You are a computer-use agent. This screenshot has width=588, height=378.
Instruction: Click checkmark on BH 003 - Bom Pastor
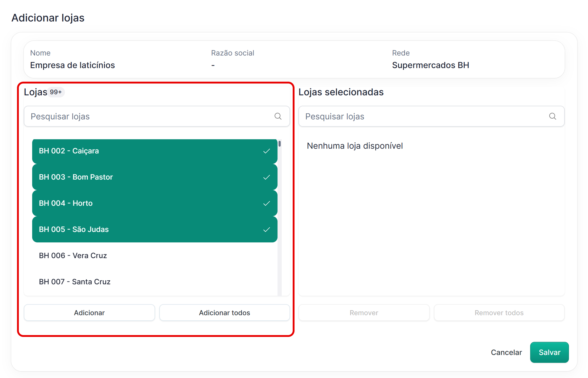point(267,177)
